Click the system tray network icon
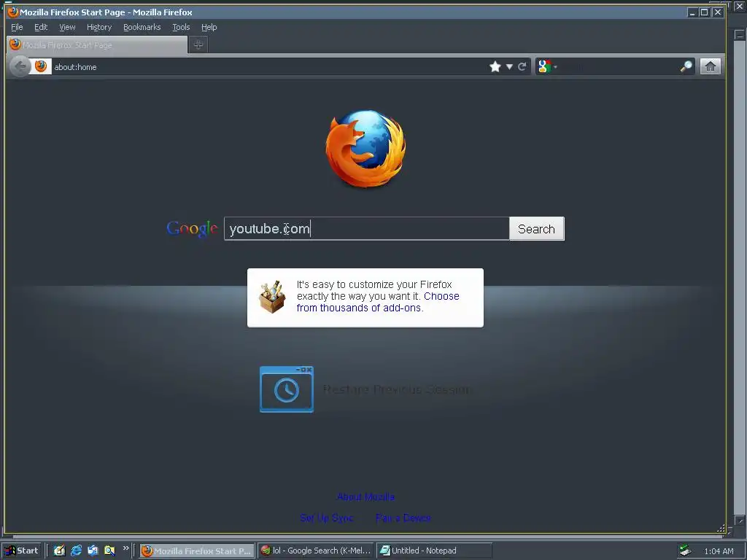Viewport: 747px width, 560px height. click(x=685, y=551)
